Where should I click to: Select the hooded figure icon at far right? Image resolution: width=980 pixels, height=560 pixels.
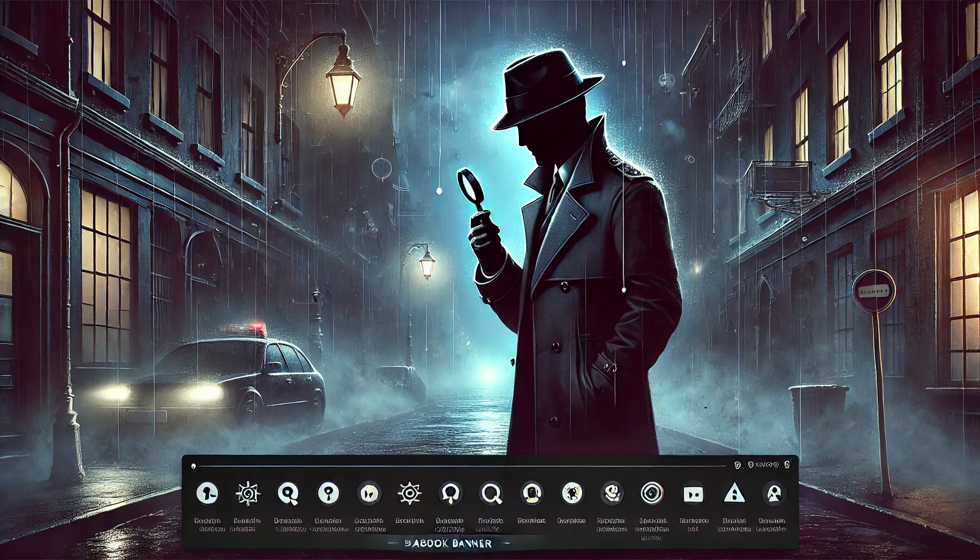tap(774, 494)
